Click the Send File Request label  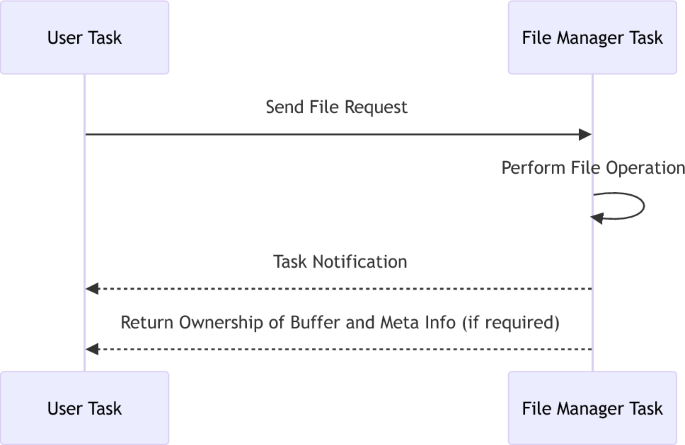[x=336, y=107]
